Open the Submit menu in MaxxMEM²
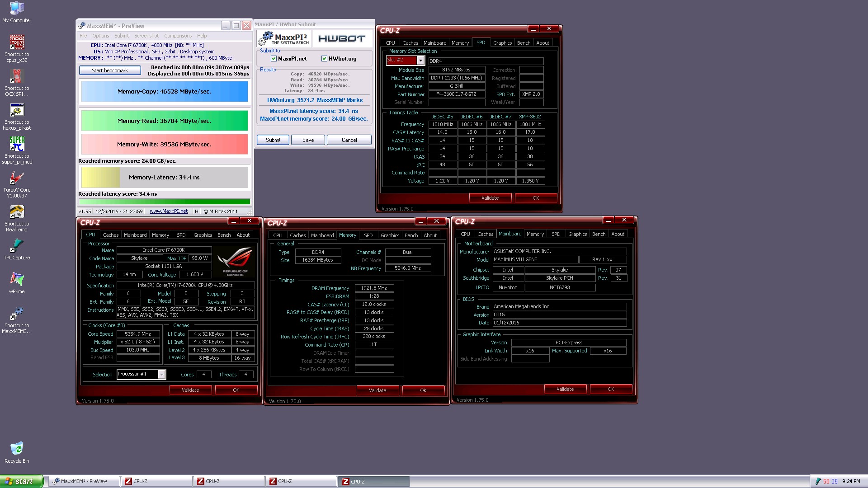Screen dimensions: 868x488 122,36
